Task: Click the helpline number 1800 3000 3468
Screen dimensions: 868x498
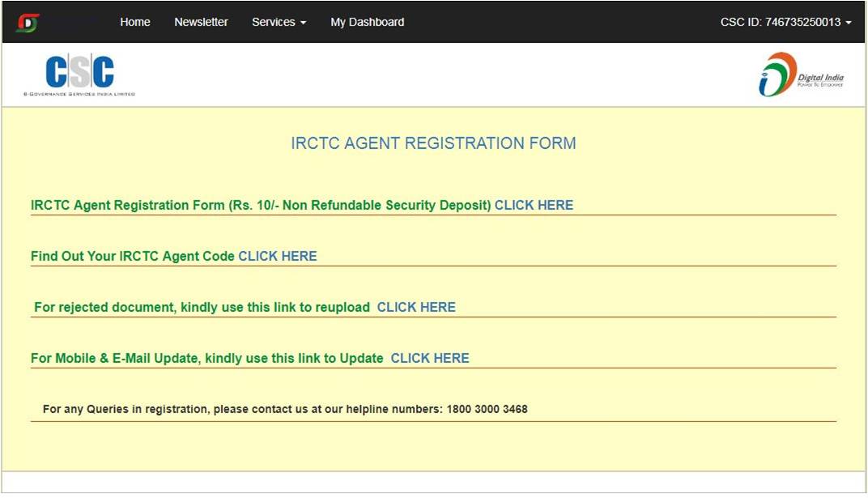Action: tap(484, 409)
